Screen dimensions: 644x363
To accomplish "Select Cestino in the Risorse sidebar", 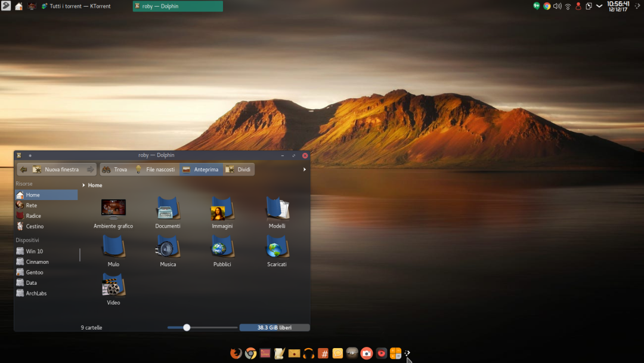I will [x=35, y=226].
